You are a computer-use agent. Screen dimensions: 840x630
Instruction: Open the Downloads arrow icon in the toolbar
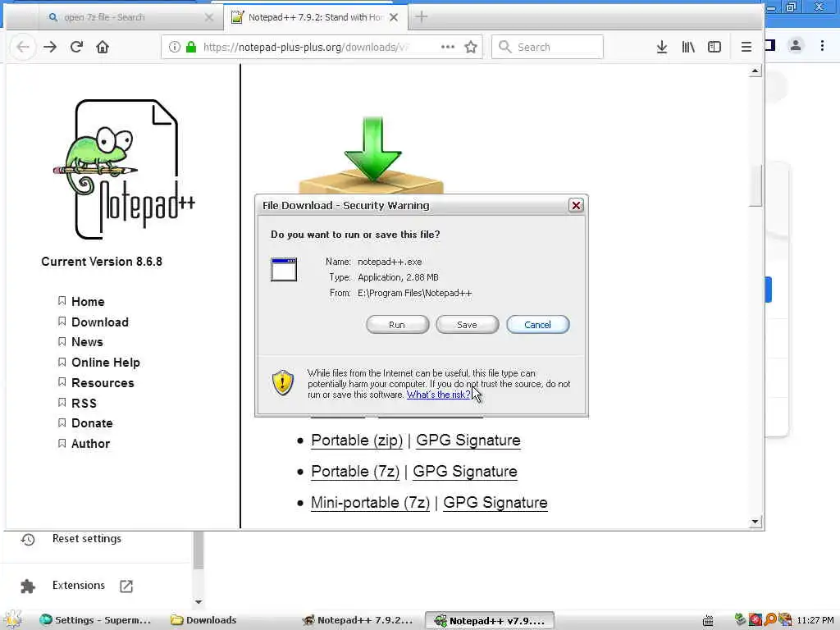(662, 47)
